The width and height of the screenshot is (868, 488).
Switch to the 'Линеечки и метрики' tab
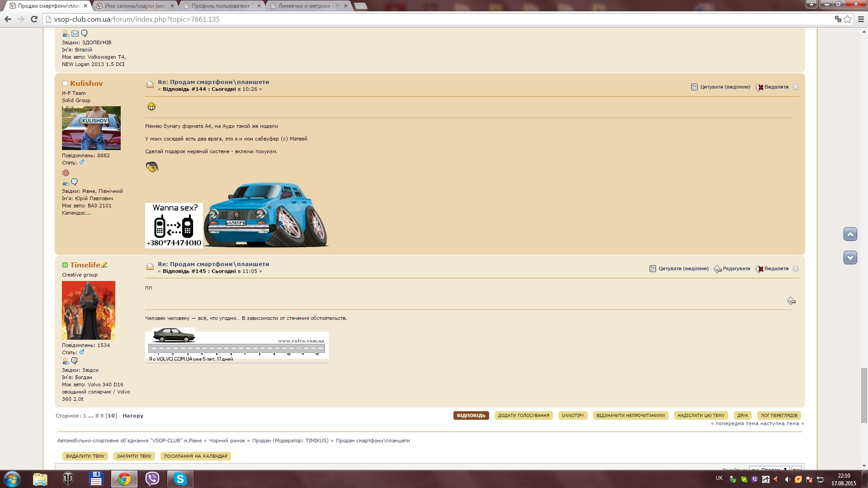[x=309, y=6]
